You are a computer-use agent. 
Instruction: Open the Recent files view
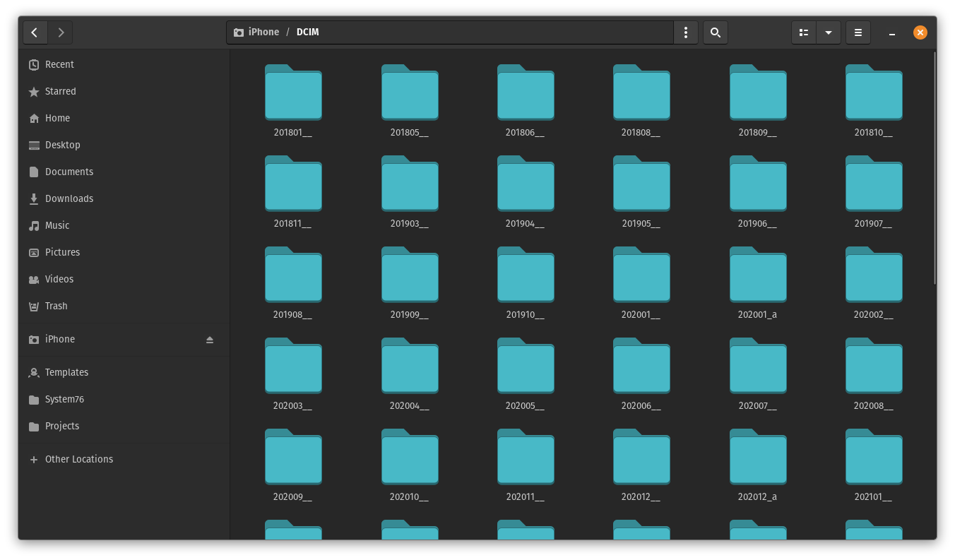pos(59,64)
